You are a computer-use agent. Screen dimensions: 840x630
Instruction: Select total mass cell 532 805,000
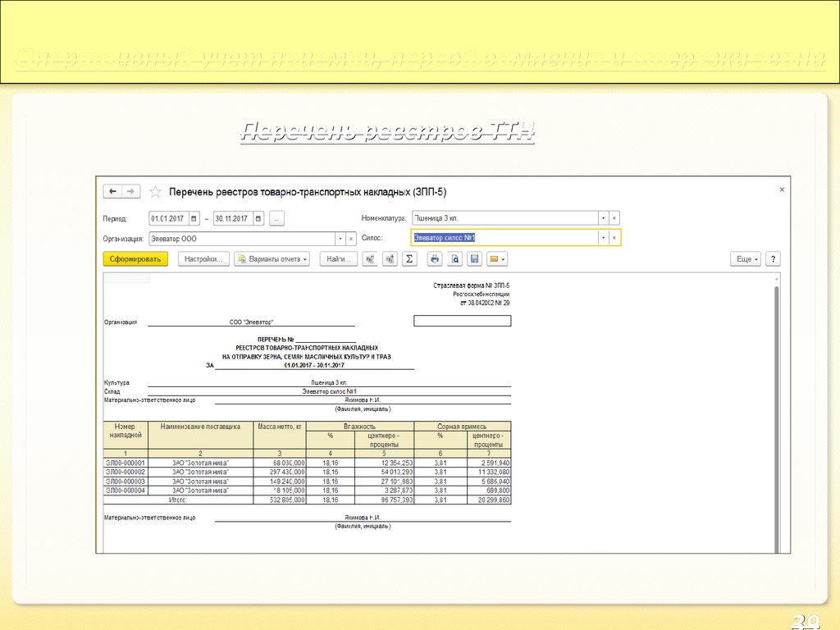click(x=279, y=500)
